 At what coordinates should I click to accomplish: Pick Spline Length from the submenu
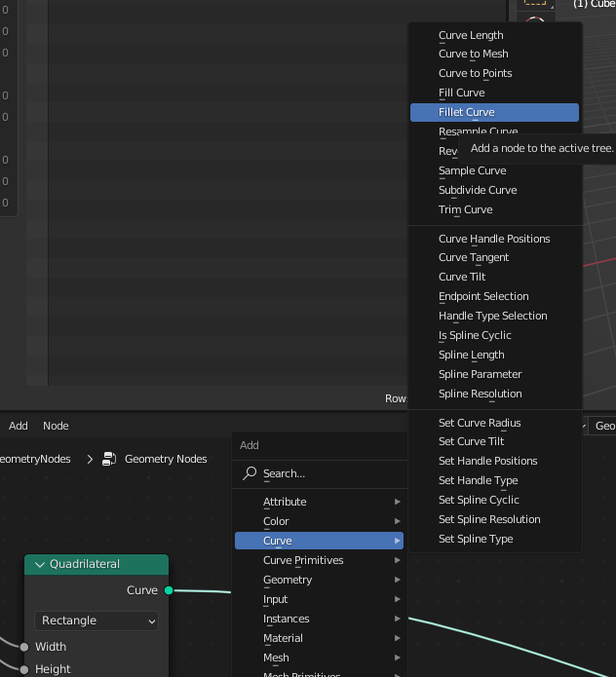click(x=494, y=355)
